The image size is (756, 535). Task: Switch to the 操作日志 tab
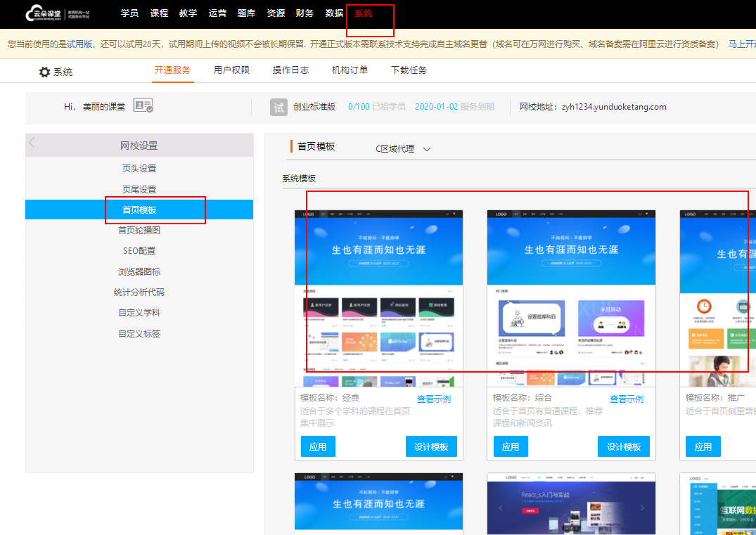[290, 70]
